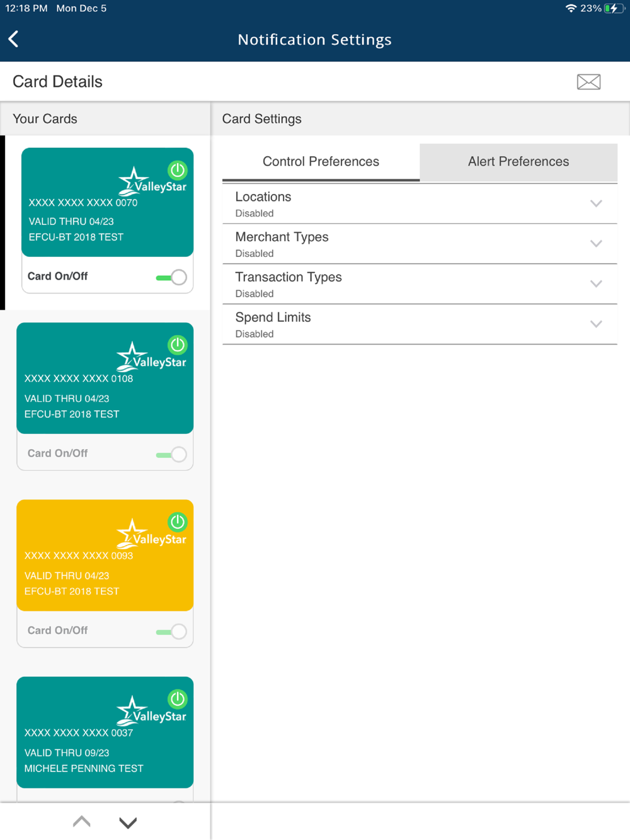Tap the down arrow below card list

click(128, 822)
